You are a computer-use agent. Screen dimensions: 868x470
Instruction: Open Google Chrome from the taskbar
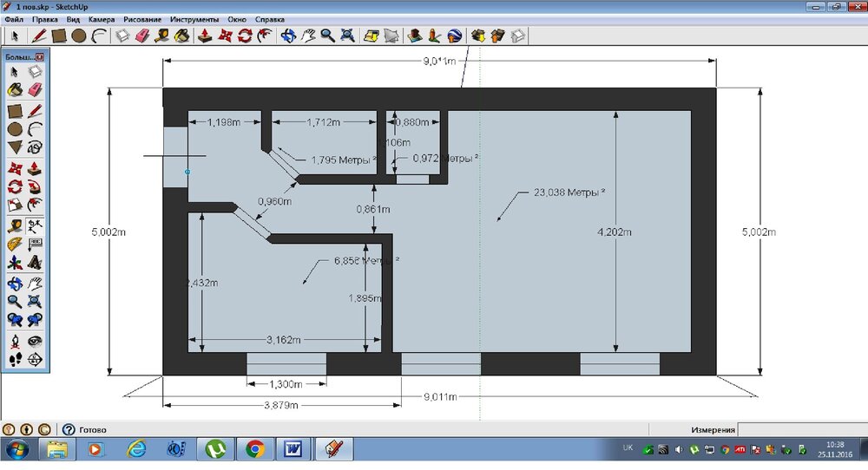point(254,449)
